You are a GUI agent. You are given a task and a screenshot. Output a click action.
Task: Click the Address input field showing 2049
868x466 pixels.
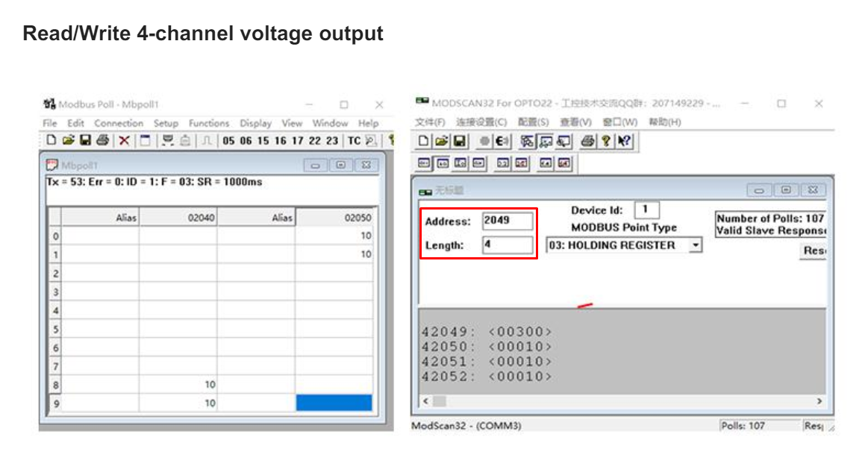click(x=507, y=221)
